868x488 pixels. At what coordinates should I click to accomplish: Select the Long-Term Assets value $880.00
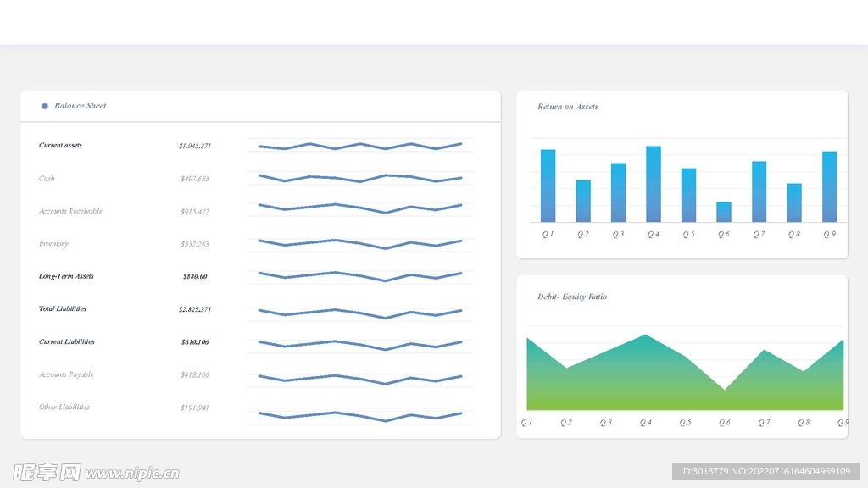(195, 277)
